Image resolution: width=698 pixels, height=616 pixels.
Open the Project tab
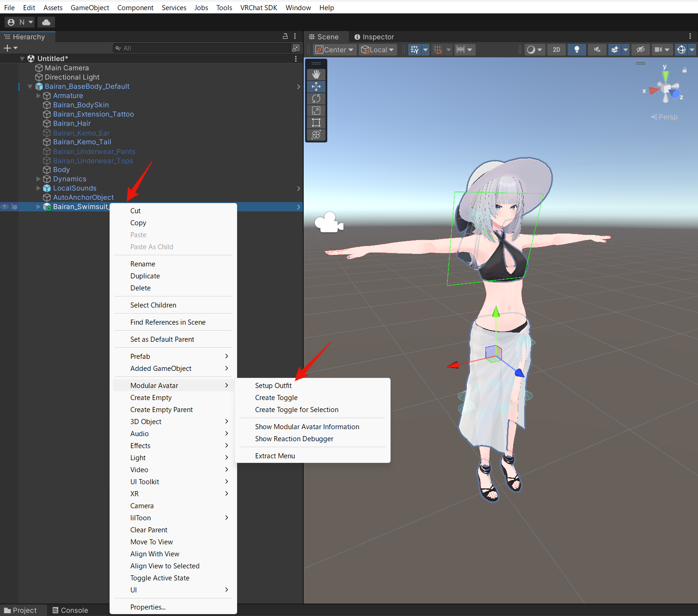(x=20, y=610)
